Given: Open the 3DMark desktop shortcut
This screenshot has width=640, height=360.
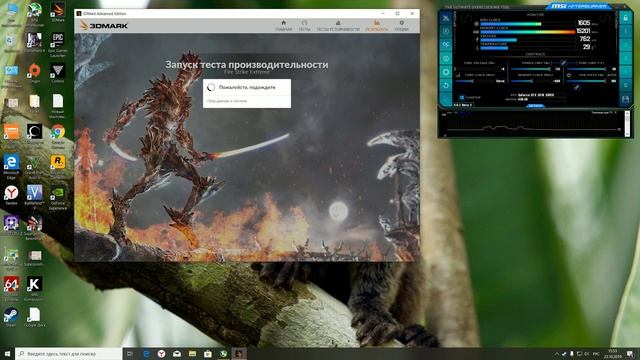Looking at the screenshot, I should click(x=58, y=12).
